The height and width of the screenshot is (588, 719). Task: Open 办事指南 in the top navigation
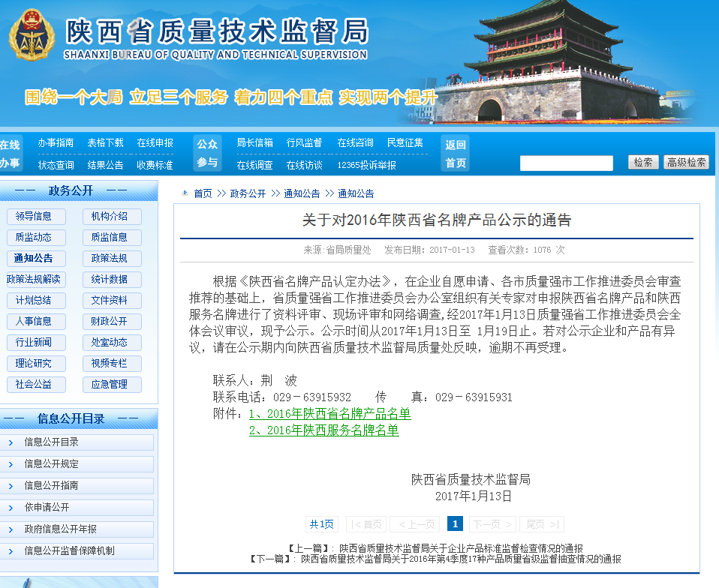coord(56,142)
